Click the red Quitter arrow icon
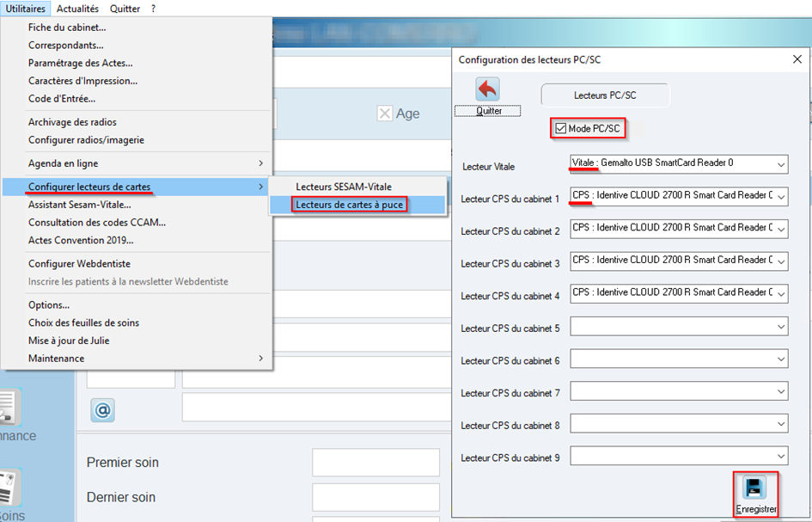 (487, 89)
